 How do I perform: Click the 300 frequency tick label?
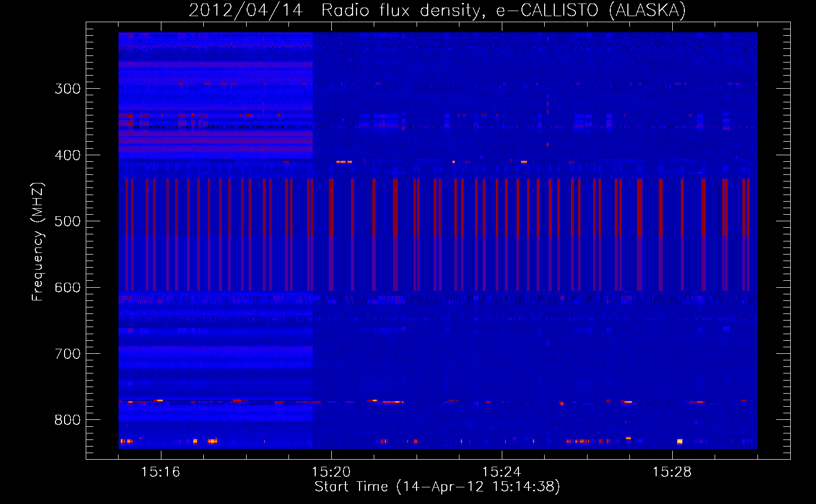(x=68, y=89)
